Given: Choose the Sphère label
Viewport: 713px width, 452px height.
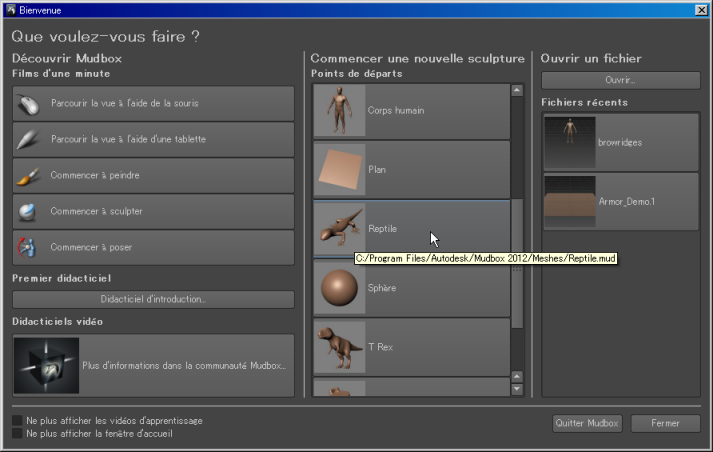Looking at the screenshot, I should pyautogui.click(x=382, y=288).
